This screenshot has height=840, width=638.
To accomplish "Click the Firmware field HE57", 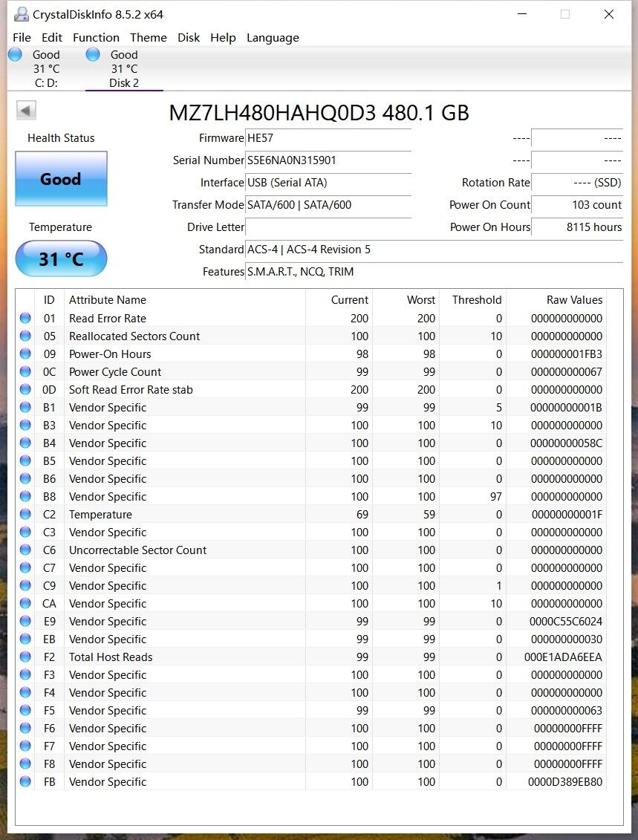I will click(328, 138).
